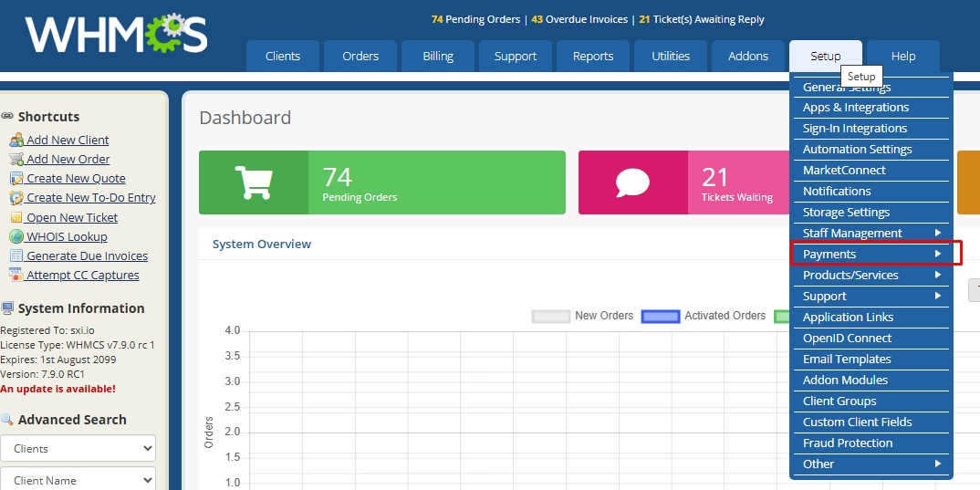
Task: Open the Clients tab
Action: (283, 57)
